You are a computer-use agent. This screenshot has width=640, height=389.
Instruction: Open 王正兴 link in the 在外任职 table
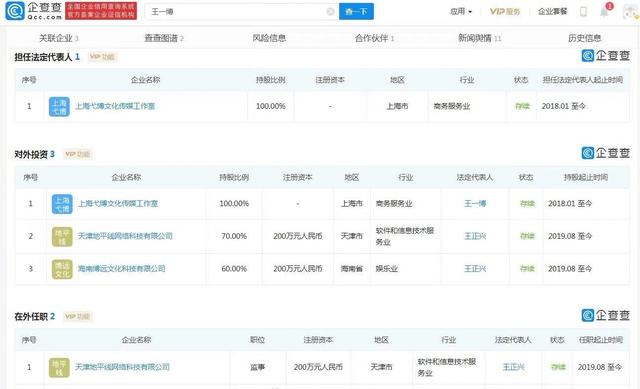[513, 367]
